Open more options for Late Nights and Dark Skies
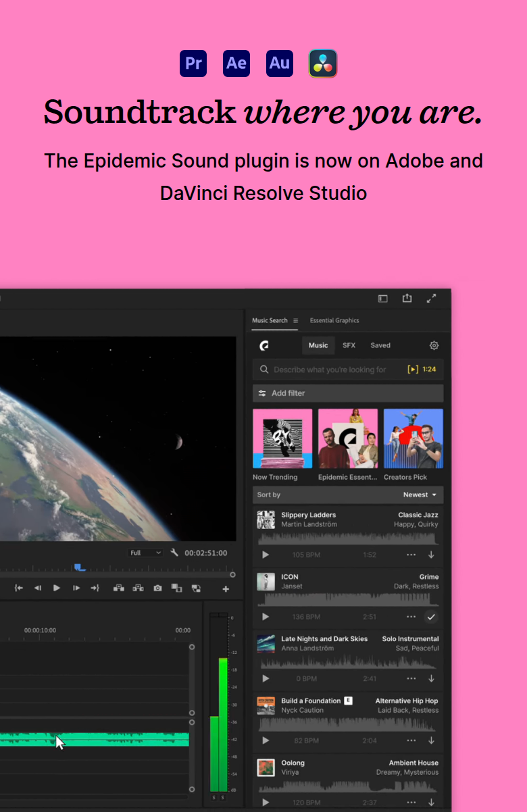 pyautogui.click(x=411, y=678)
